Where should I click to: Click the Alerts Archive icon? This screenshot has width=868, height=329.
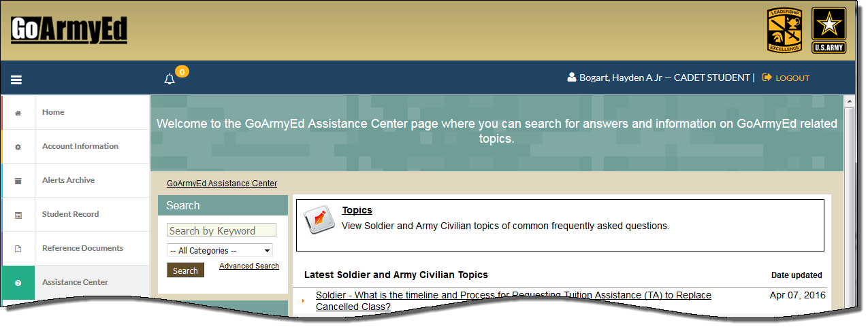[18, 181]
